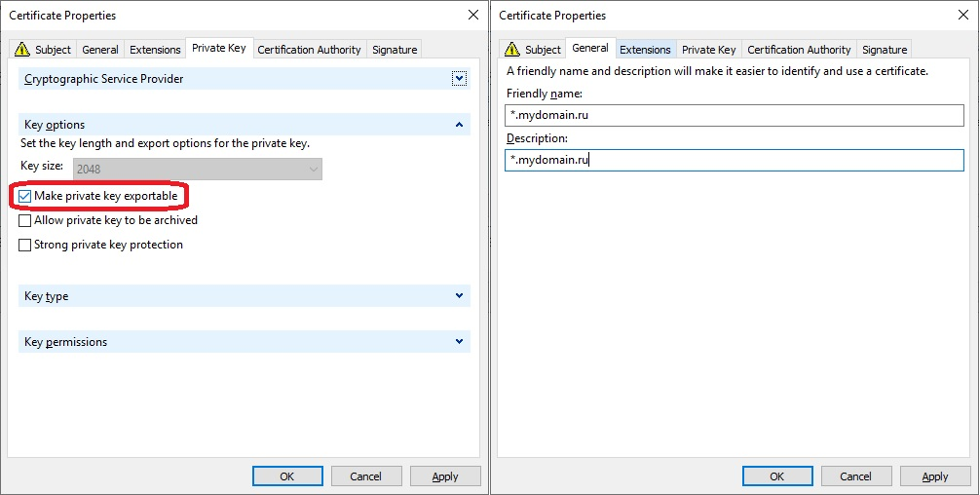Expand the Key type section

(x=459, y=296)
